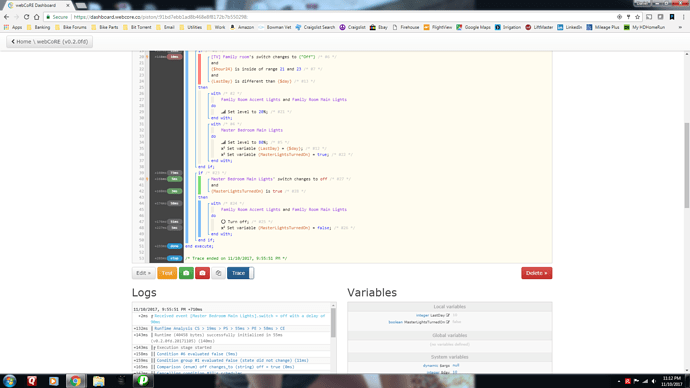Screen dimensions: 690x388
Task: Toggle the Trace switch off
Action: tap(240, 273)
